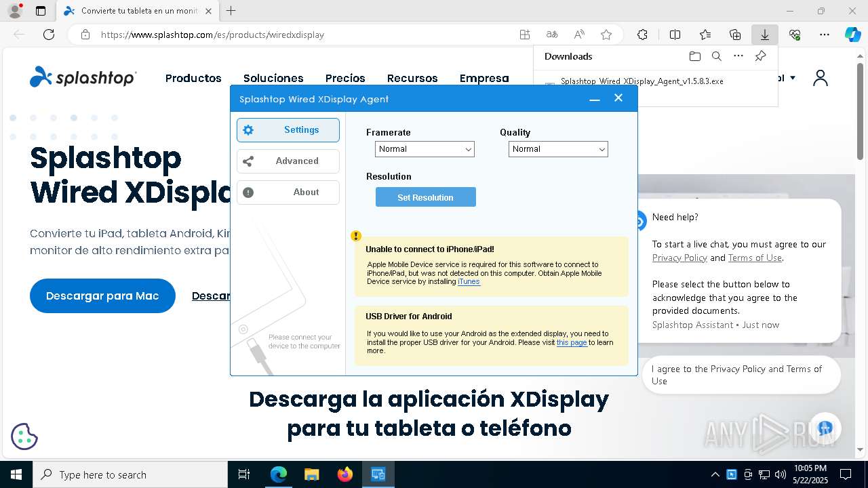Expand the Framerate dropdown
This screenshot has width=868, height=488.
click(425, 149)
